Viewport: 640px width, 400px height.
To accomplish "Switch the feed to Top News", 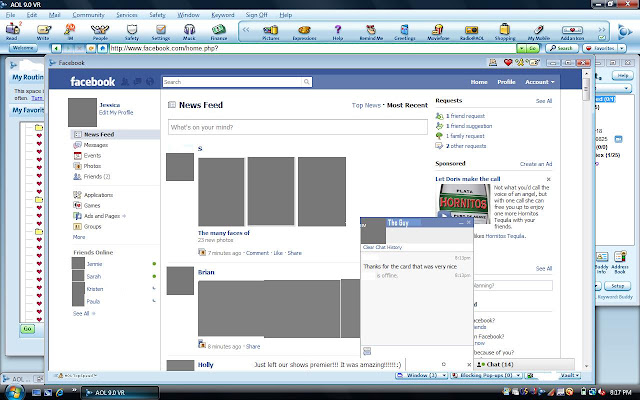I will click(x=366, y=105).
